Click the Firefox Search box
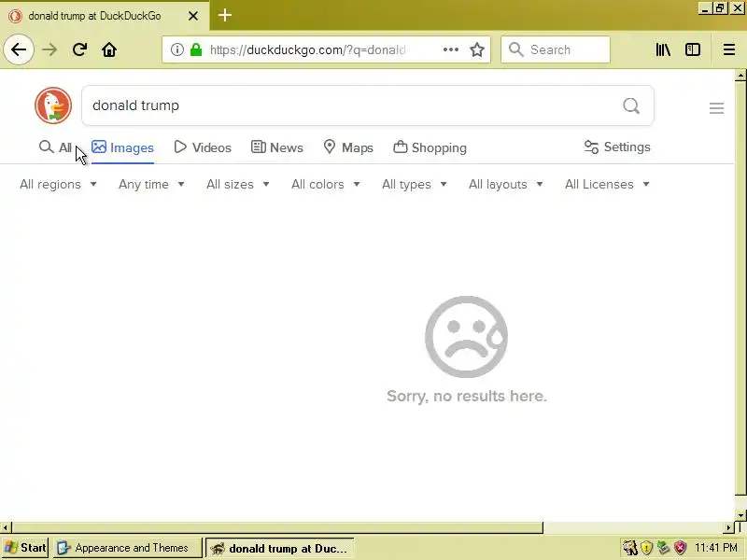 (556, 49)
